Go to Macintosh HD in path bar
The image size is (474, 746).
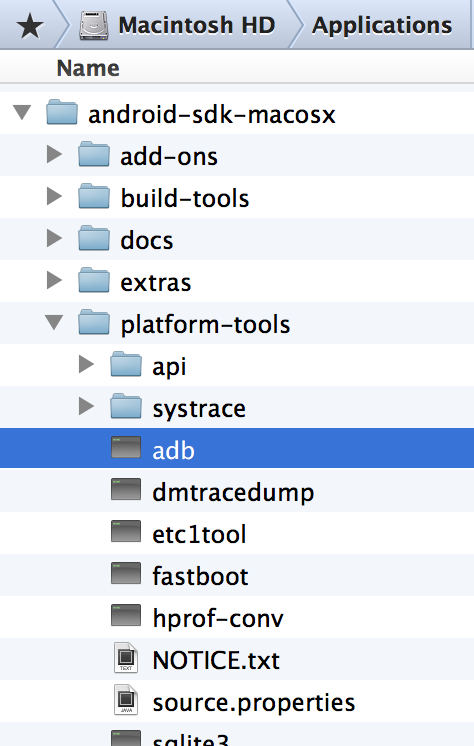click(197, 25)
